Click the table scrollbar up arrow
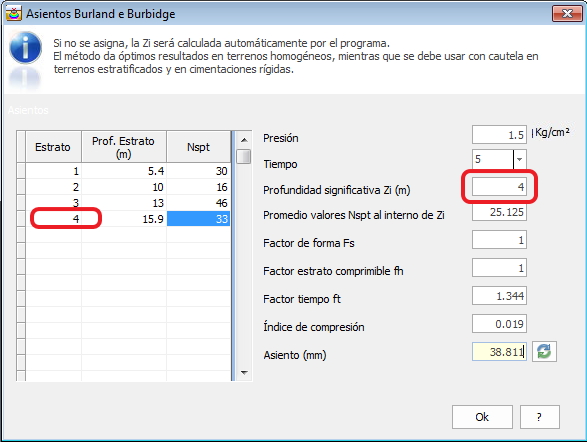The width and height of the screenshot is (587, 442). click(x=244, y=140)
